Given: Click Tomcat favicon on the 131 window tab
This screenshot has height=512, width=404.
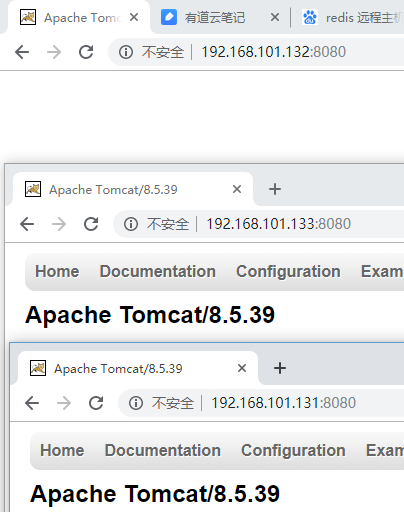Looking at the screenshot, I should coord(38,368).
